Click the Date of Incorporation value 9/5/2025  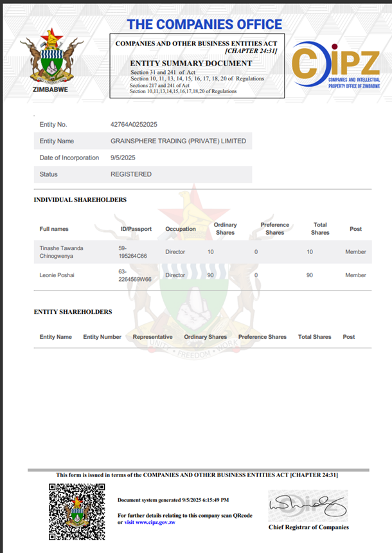point(123,158)
